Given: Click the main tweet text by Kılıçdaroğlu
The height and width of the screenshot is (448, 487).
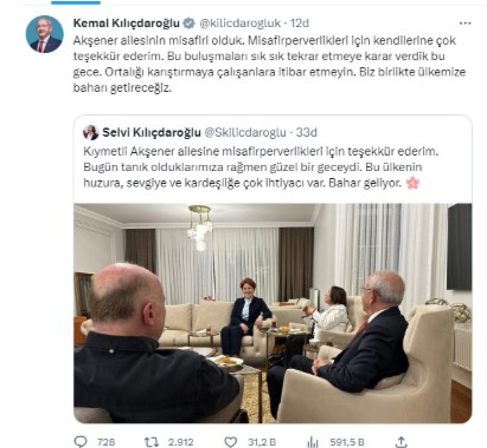Looking at the screenshot, I should [x=269, y=64].
